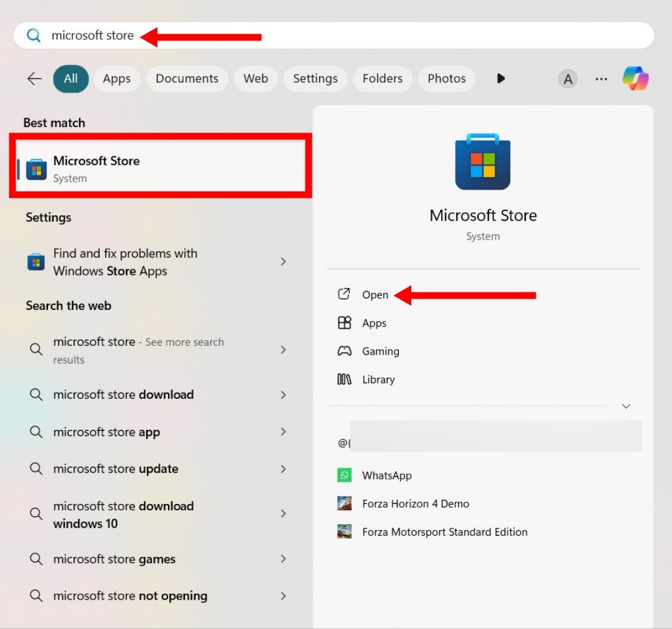Open the Apps section of Microsoft Store
The height and width of the screenshot is (629, 672).
pos(374,323)
